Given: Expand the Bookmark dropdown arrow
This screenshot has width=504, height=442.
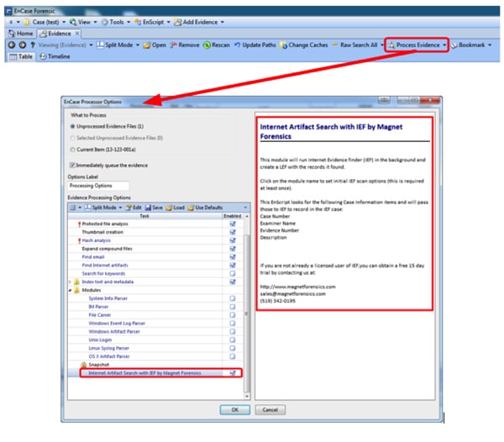Looking at the screenshot, I should [490, 45].
